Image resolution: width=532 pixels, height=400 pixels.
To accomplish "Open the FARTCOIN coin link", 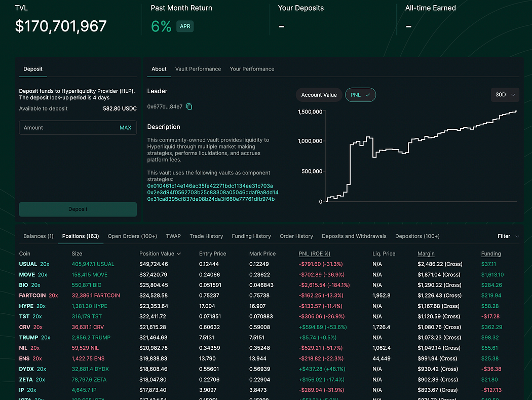I will [x=32, y=296].
